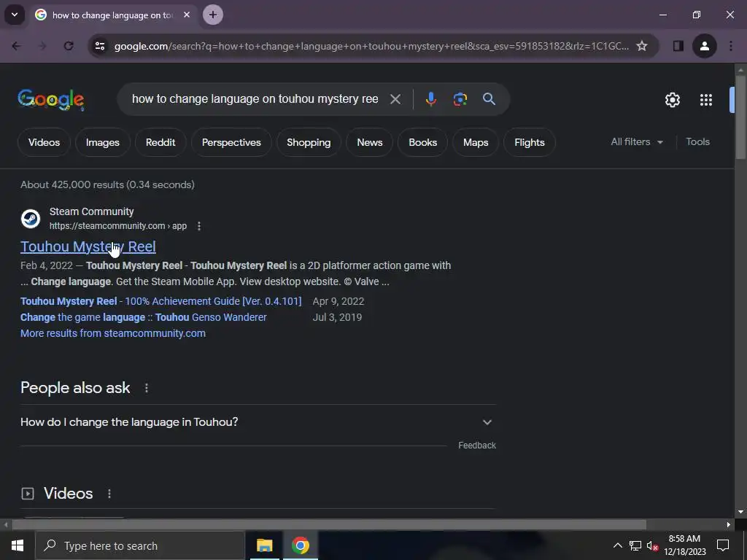Open the taskbar clock and date
This screenshot has width=747, height=560.
point(684,545)
